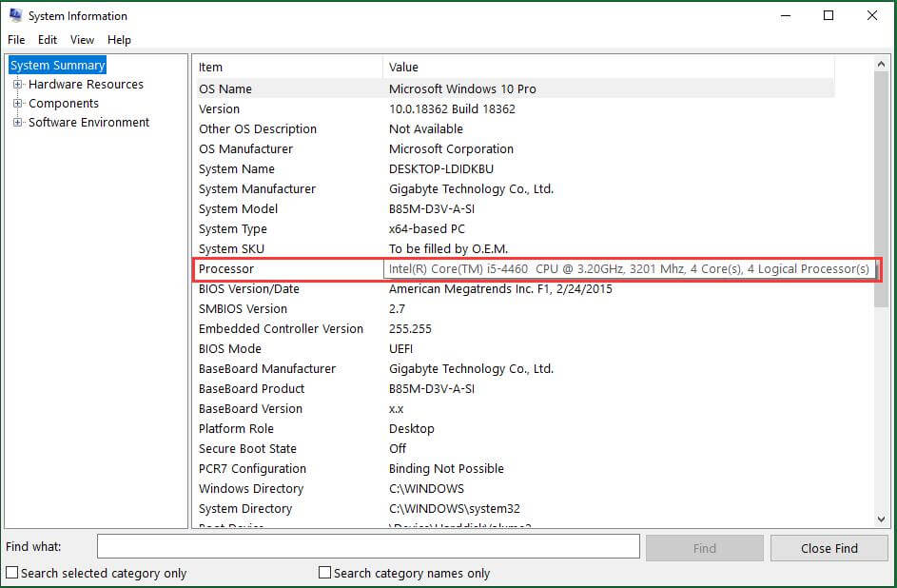Click the value x64-based PC

[427, 228]
